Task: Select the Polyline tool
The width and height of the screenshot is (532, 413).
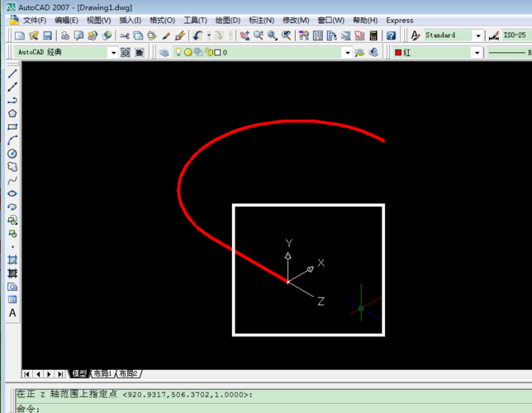Action: pos(12,100)
